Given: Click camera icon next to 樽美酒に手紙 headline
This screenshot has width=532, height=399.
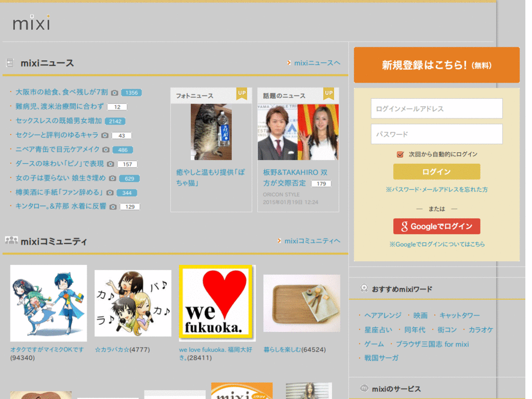Looking at the screenshot, I should 110,193.
